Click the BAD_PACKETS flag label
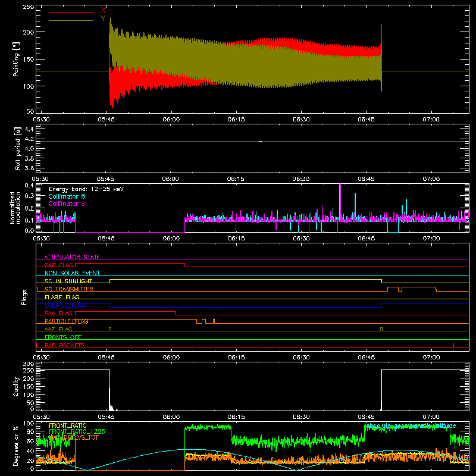 click(65, 345)
